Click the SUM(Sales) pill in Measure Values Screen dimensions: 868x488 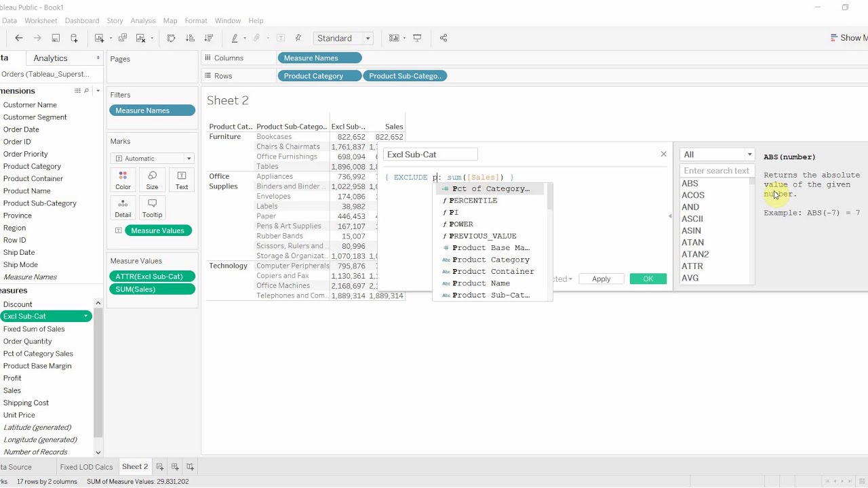152,289
